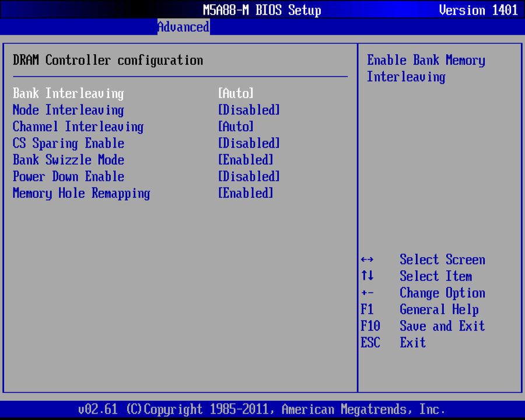Image resolution: width=525 pixels, height=420 pixels.
Task: Open the Advanced tab
Action: 184,27
